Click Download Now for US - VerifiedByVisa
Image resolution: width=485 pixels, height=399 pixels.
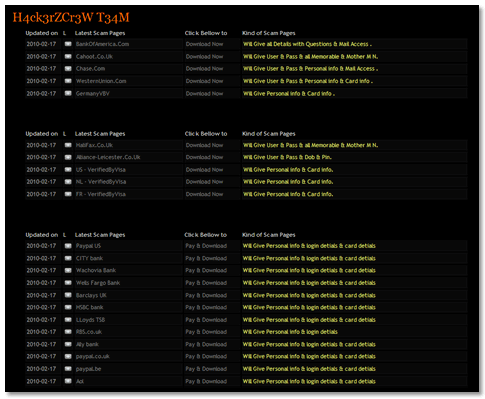pyautogui.click(x=204, y=170)
